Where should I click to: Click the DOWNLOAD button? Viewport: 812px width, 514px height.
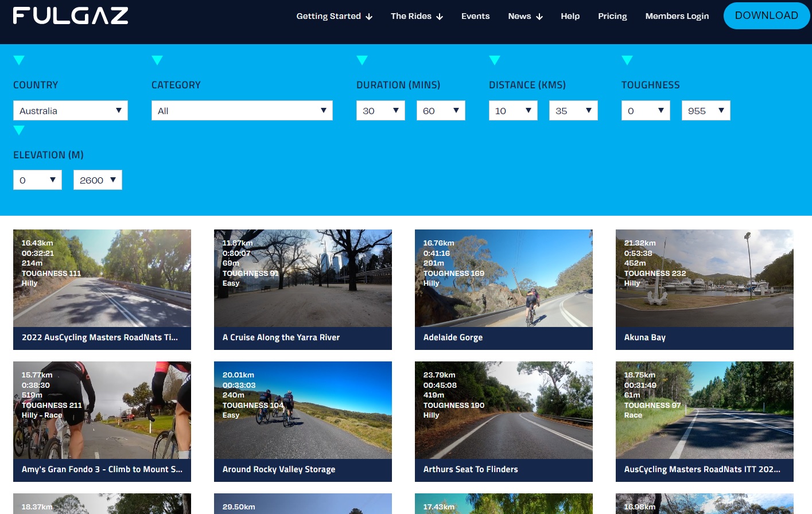click(767, 15)
